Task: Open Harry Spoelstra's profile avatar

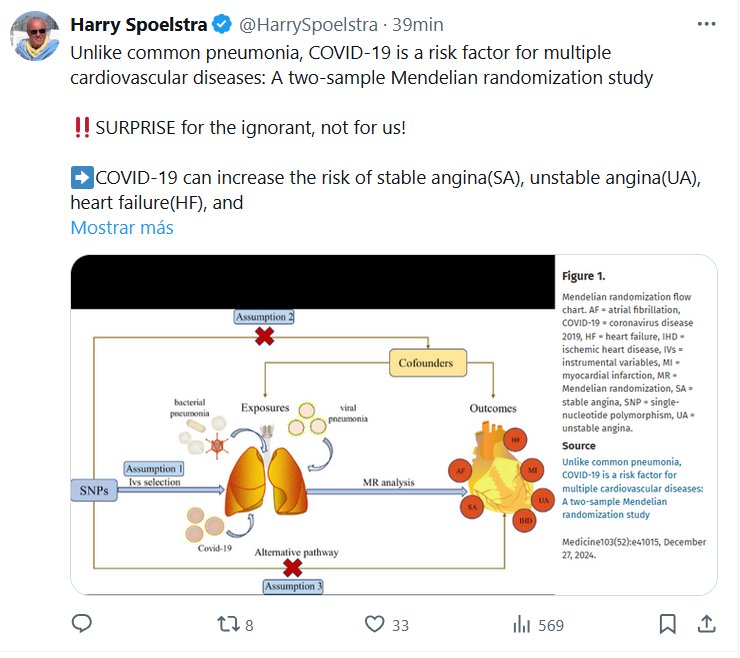Action: (x=36, y=36)
